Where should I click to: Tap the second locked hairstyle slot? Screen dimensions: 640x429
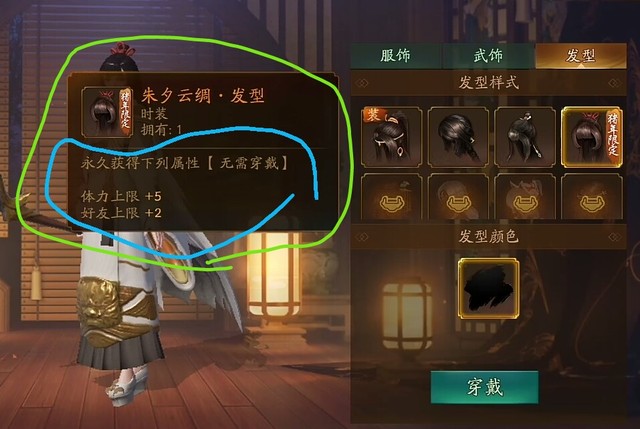tap(458, 197)
